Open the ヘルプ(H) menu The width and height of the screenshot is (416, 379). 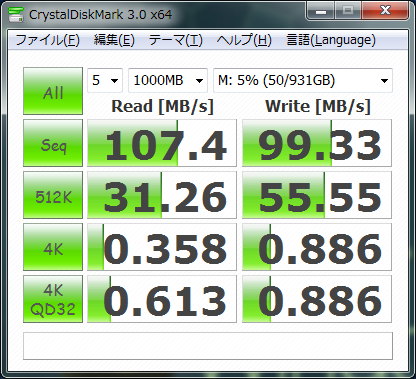[x=244, y=40]
